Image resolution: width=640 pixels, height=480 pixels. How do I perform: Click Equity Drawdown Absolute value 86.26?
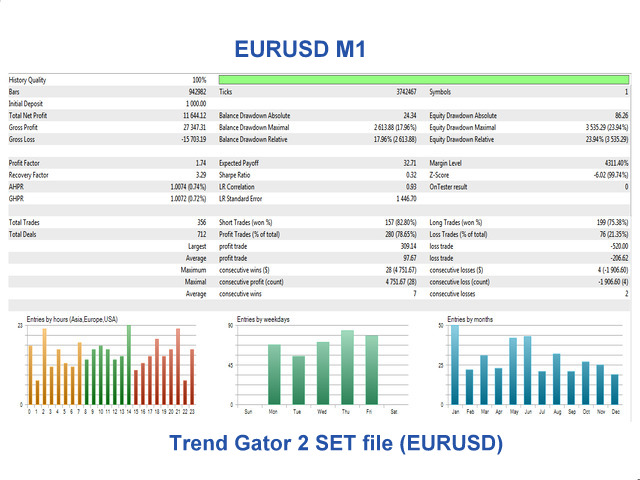pos(621,116)
